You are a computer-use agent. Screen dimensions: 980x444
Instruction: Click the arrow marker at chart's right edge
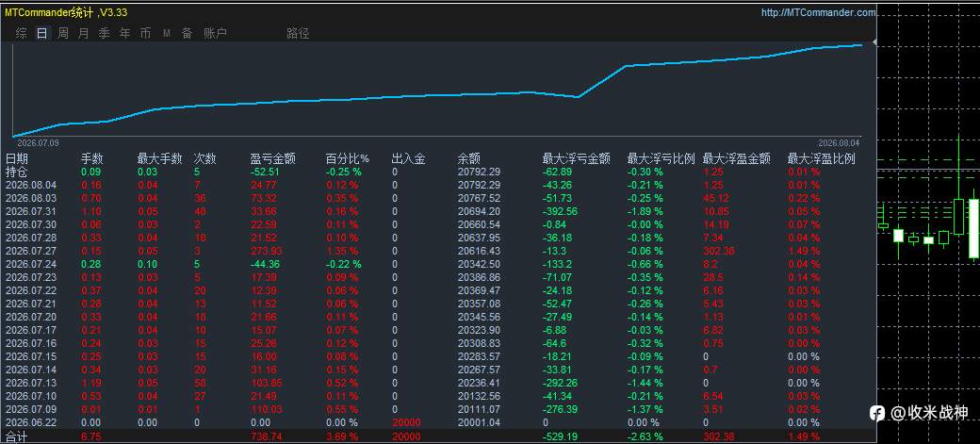coord(874,41)
